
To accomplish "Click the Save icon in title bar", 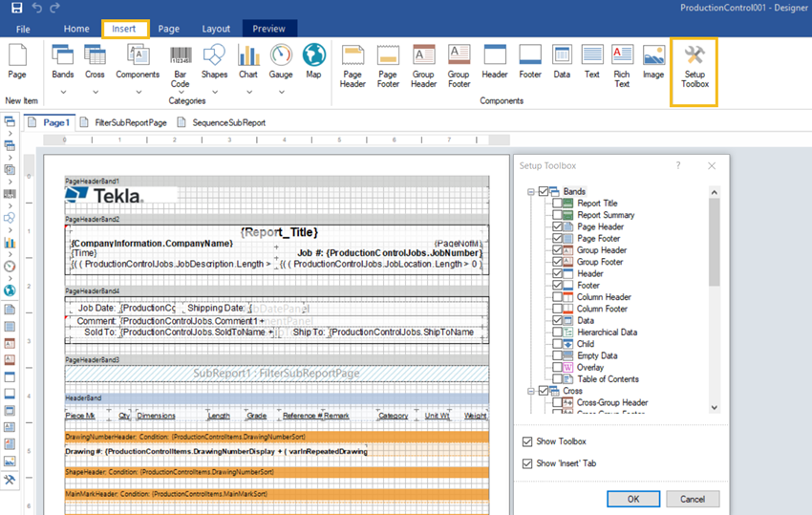I will click(x=16, y=8).
